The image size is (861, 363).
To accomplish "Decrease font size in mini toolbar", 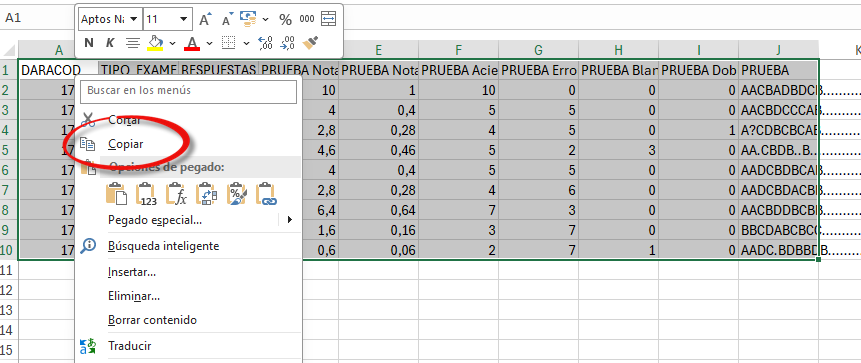I will 227,20.
